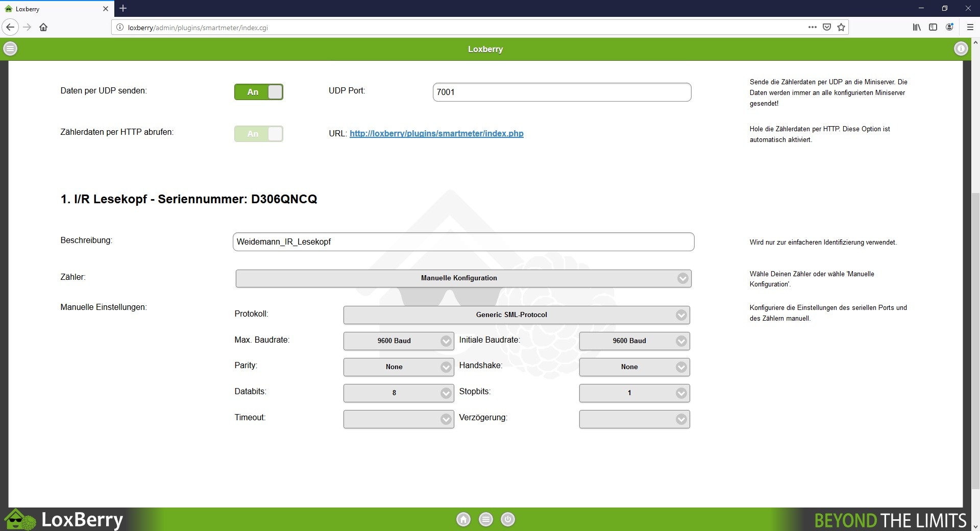Open the smartmeter index.php URL link
Screen dimensions: 980x531
pos(436,134)
